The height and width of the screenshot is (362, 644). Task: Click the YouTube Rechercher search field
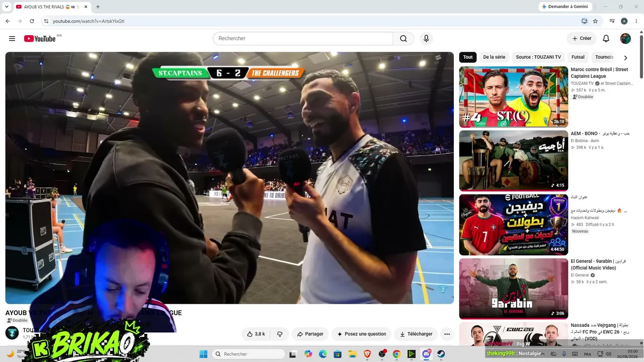303,39
